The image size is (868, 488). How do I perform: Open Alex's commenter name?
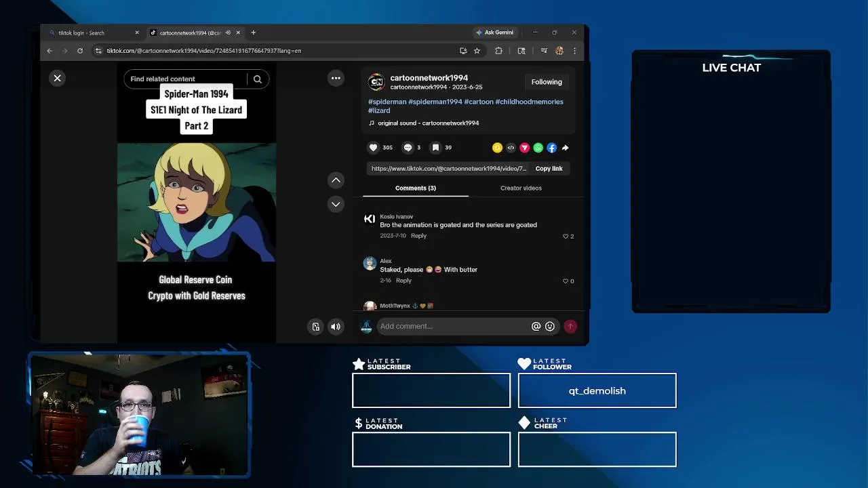[x=386, y=262]
